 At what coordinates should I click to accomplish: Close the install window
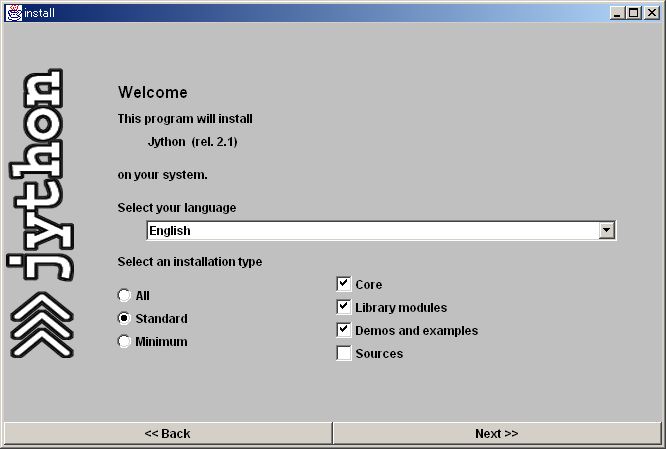pyautogui.click(x=652, y=13)
